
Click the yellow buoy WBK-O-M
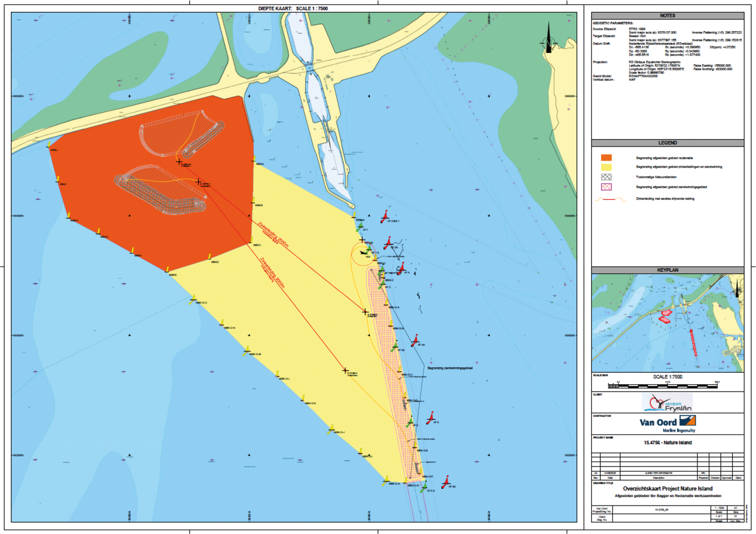coord(247,351)
